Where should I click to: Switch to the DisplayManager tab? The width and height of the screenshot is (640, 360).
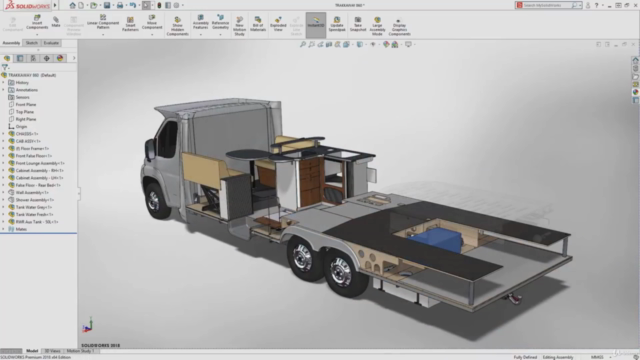(x=60, y=58)
